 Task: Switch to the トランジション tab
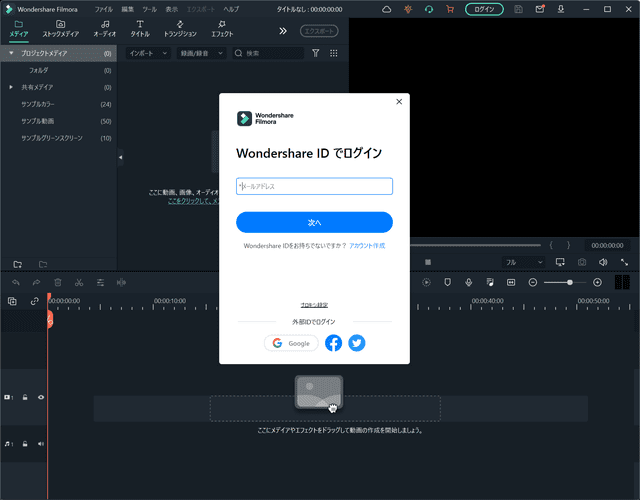tap(180, 29)
